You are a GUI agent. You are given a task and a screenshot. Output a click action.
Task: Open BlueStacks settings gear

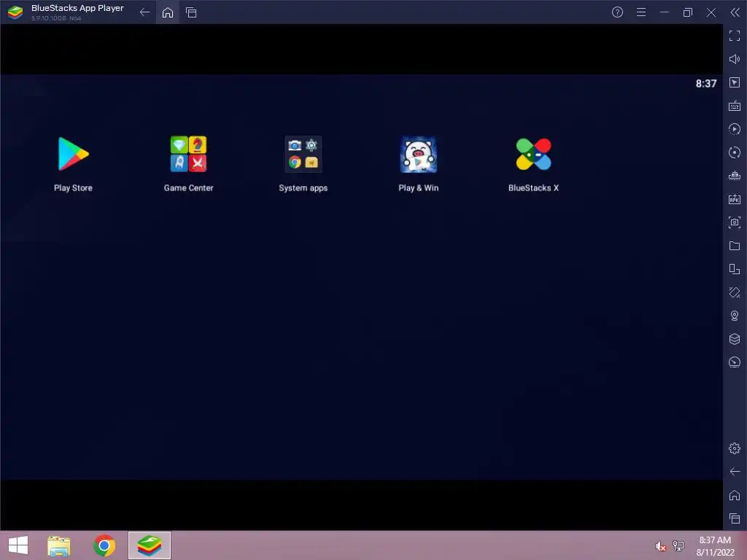tap(735, 448)
